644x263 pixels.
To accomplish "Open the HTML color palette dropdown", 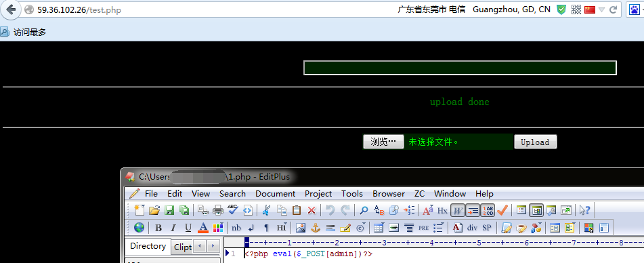I will coord(217,227).
